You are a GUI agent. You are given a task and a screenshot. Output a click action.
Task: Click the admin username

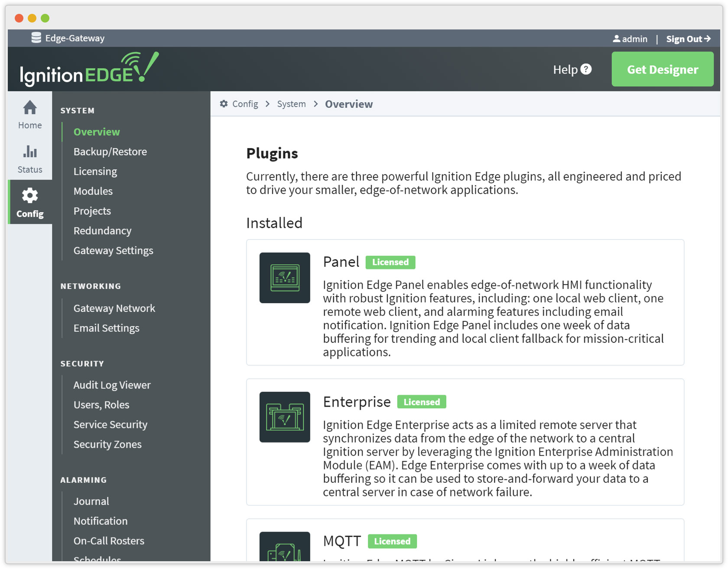coord(635,39)
